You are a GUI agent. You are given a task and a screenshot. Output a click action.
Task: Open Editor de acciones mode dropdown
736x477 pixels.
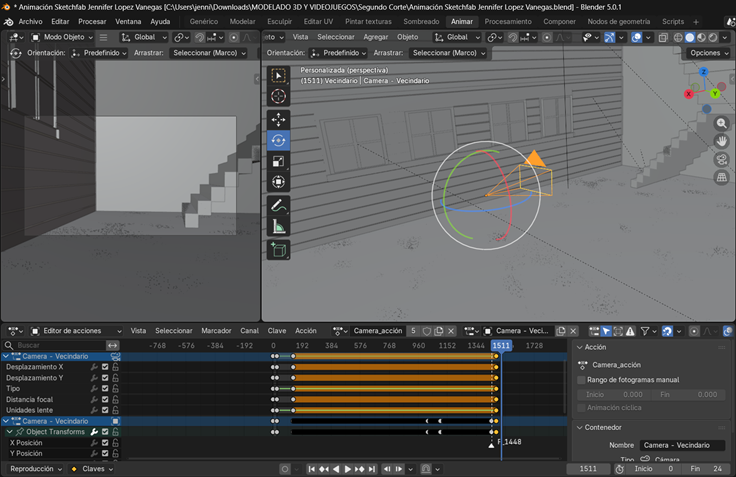75,331
